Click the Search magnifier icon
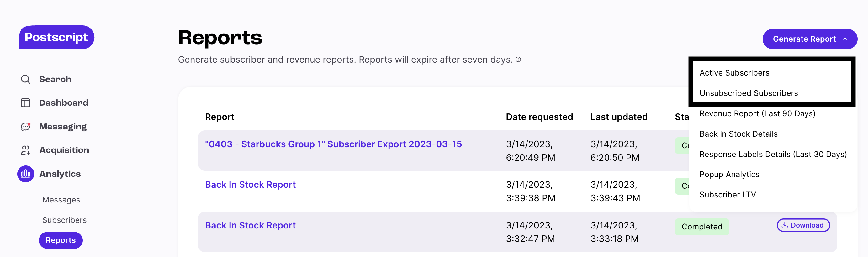Screen dimensions: 868x257 click(x=26, y=79)
